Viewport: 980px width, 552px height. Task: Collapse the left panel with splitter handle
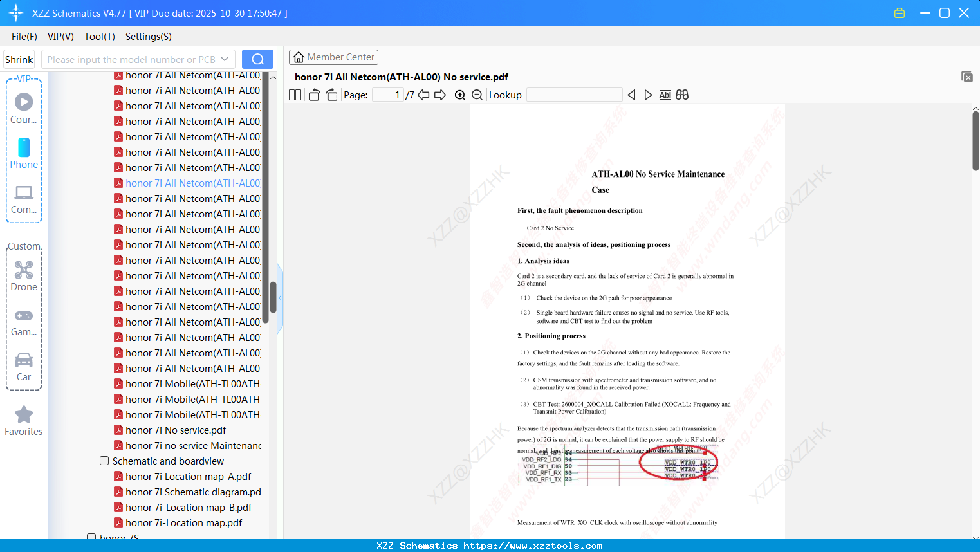(x=280, y=298)
